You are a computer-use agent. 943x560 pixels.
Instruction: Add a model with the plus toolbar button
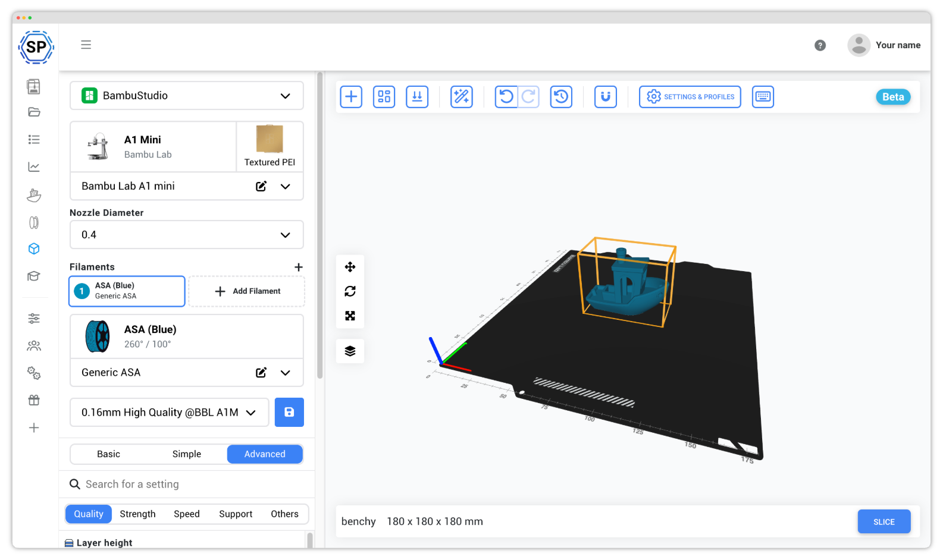351,97
